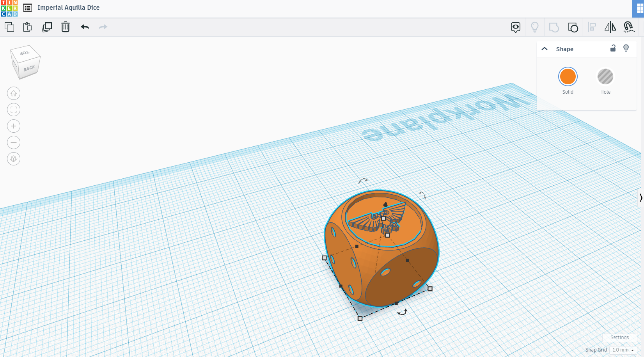The image size is (644, 357).
Task: Click the Imperial Aquilla Dice title
Action: (69, 8)
